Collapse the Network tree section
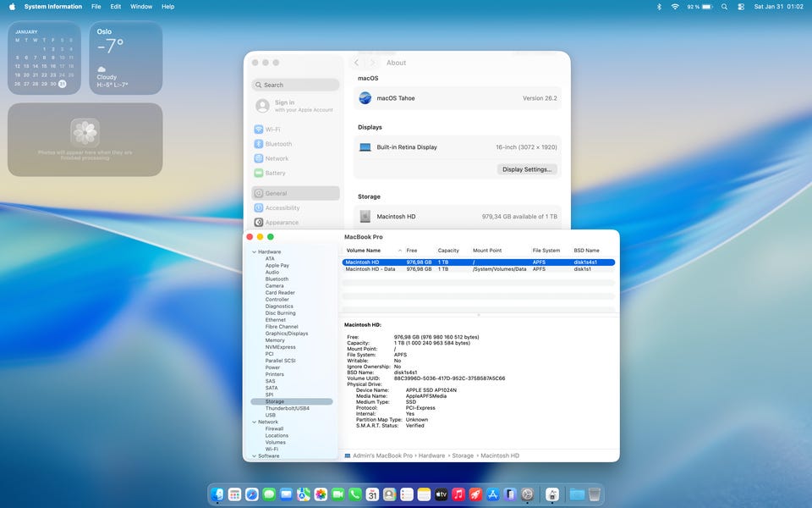The width and height of the screenshot is (812, 508). click(253, 422)
